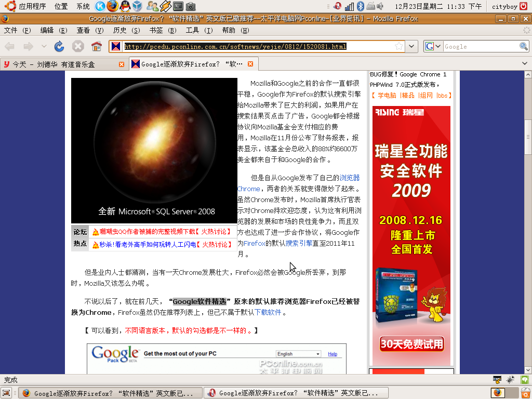Click the red update notifier tray icon

337,6
